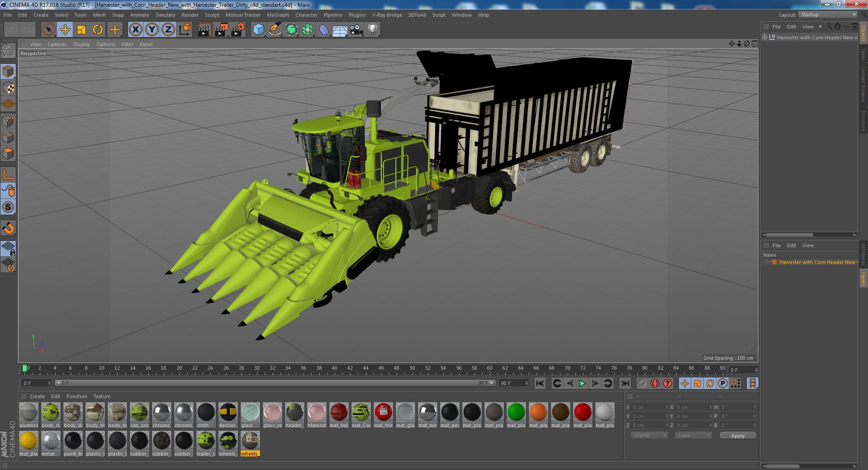
Task: Activate the Move tool
Action: coord(65,30)
